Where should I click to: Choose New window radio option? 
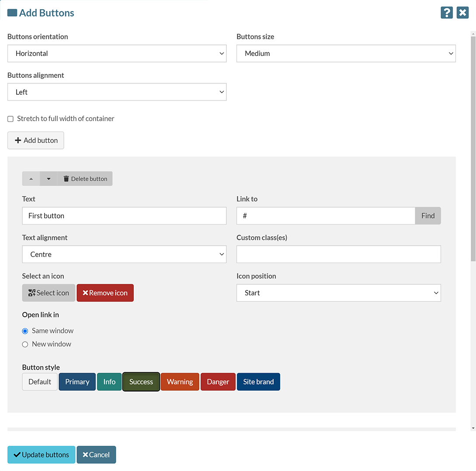click(x=25, y=344)
